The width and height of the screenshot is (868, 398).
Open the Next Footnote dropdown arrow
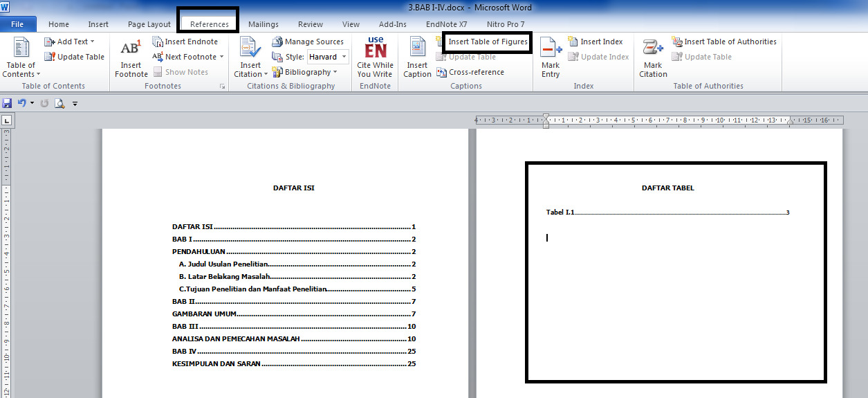tap(222, 57)
